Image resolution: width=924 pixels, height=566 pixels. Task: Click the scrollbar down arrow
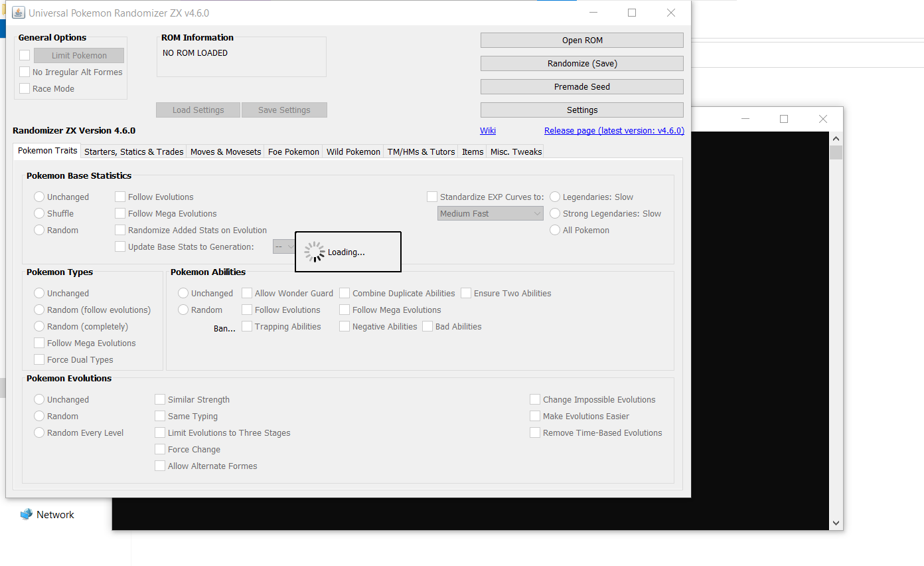point(836,523)
